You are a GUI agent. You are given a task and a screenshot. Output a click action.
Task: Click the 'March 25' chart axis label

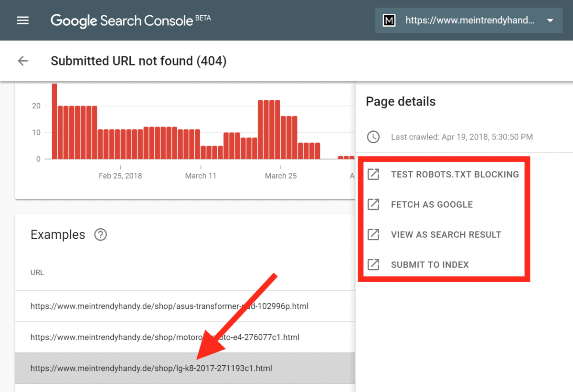[281, 176]
